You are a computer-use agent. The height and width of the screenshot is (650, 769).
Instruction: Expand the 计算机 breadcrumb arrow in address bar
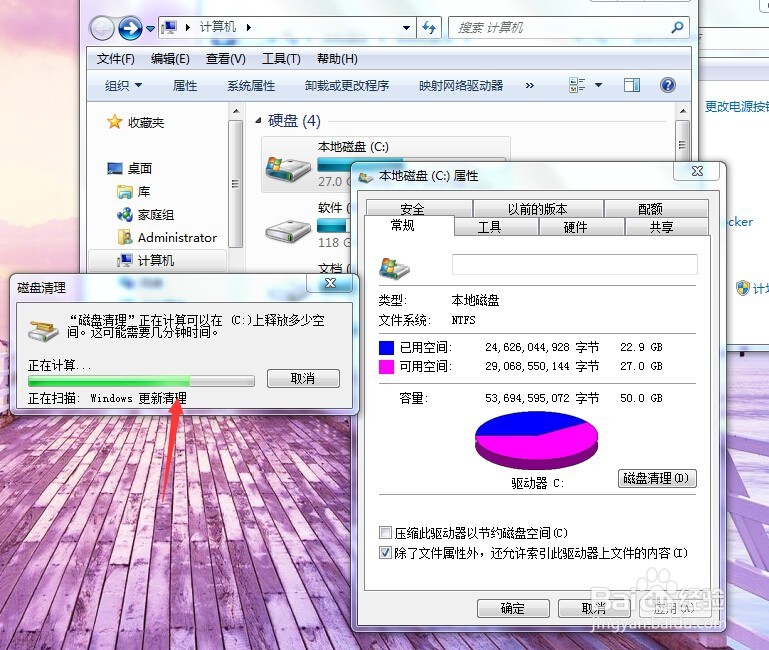click(249, 27)
